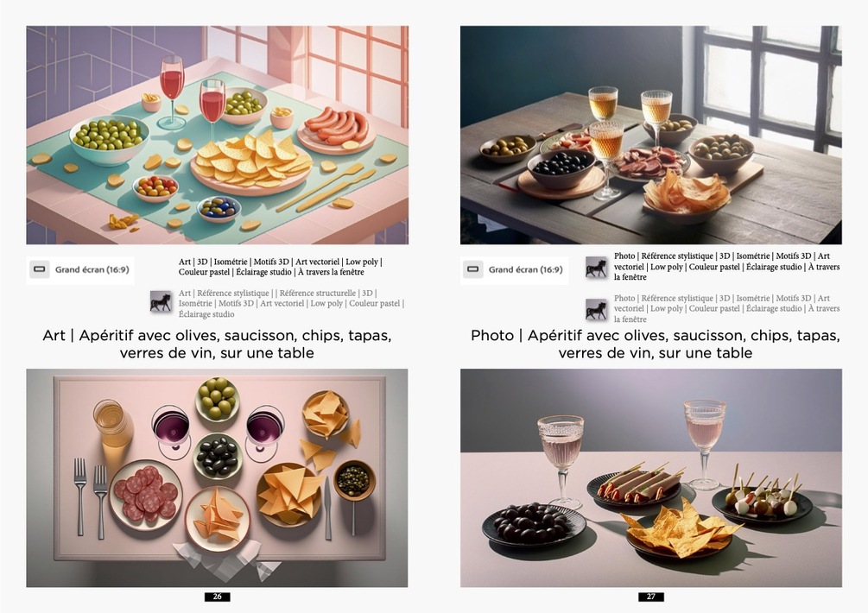Open left Grand écran (16:9) selector
Image resolution: width=868 pixels, height=613 pixels.
click(80, 270)
